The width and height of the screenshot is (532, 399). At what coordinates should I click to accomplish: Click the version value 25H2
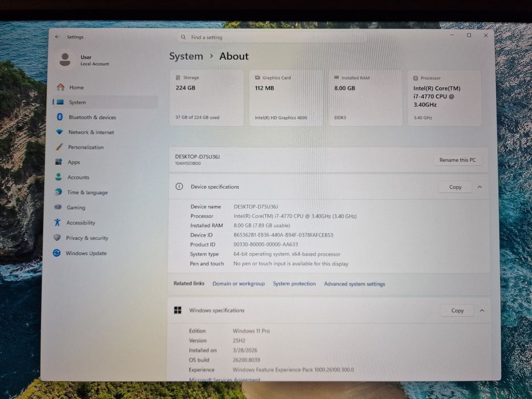[x=239, y=340]
